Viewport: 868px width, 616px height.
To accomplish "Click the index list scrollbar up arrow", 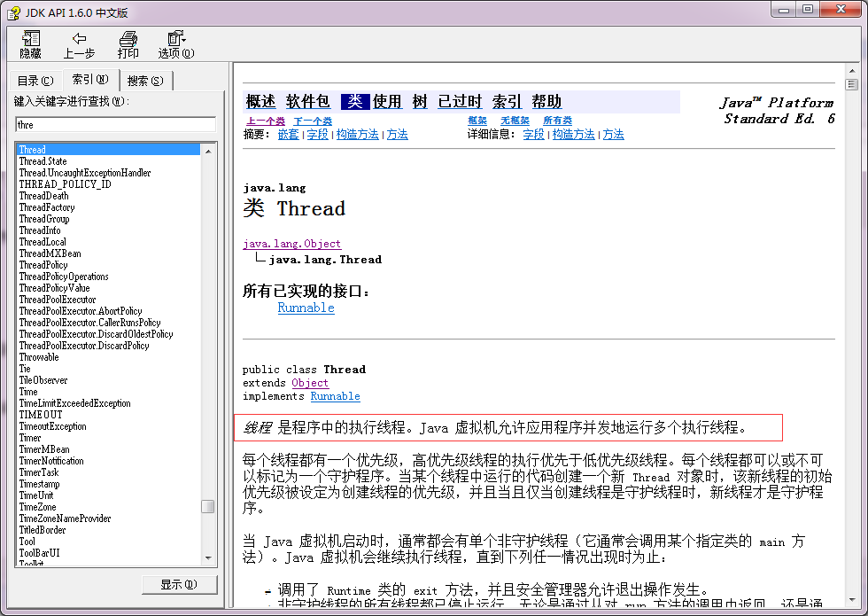I will [208, 152].
